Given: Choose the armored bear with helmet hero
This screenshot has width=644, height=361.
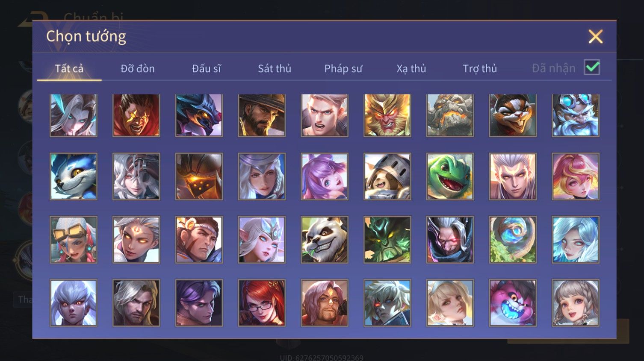Looking at the screenshot, I should (x=387, y=176).
